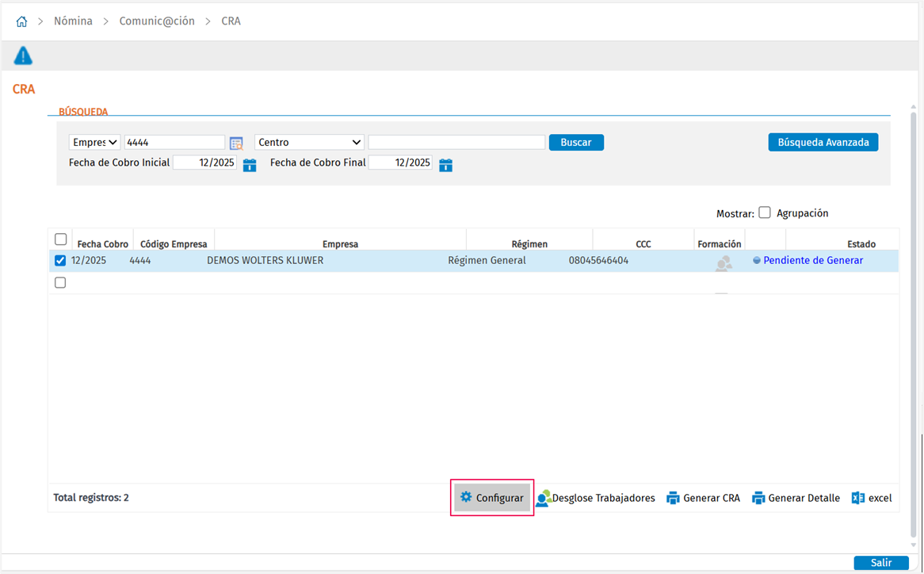This screenshot has width=924, height=574.
Task: Click the Desglose Trabajadores people icon
Action: [544, 499]
